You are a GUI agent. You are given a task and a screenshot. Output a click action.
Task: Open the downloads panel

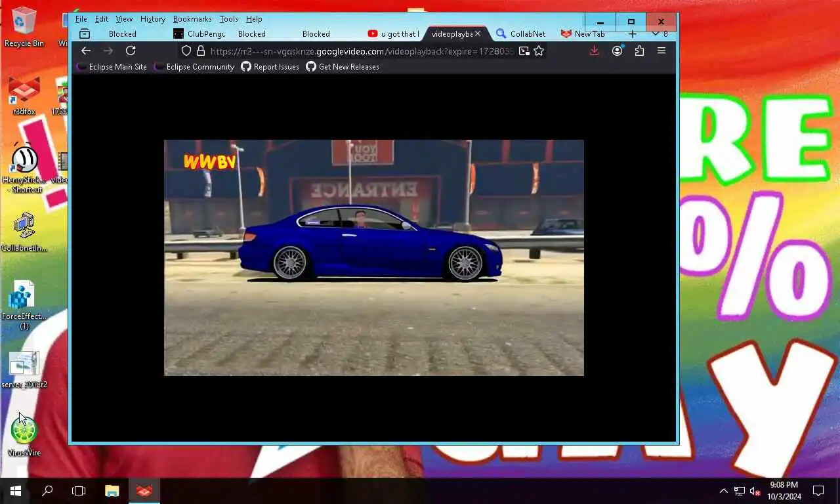594,51
